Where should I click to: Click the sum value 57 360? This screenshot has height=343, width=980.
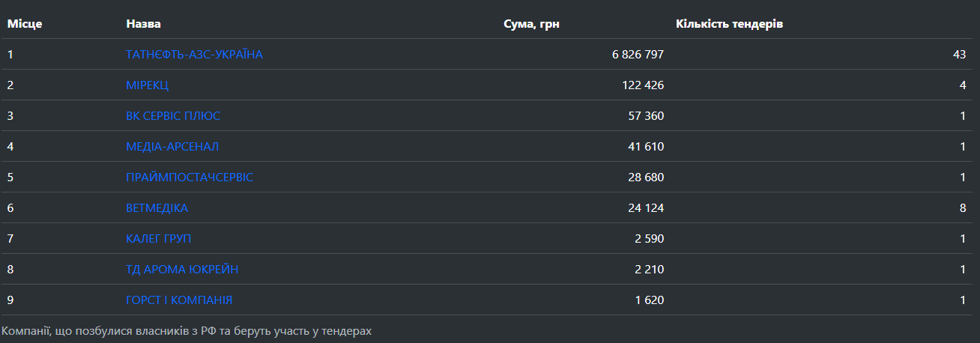point(646,116)
